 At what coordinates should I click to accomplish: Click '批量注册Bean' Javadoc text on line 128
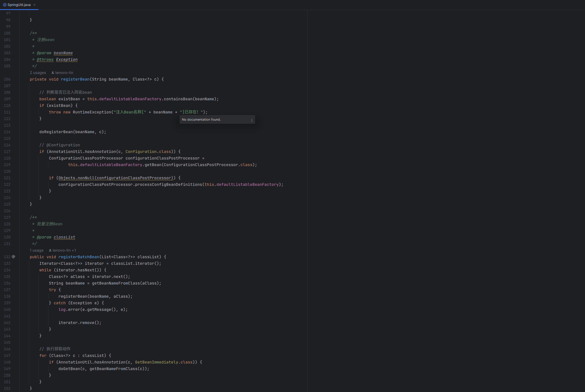(x=49, y=224)
